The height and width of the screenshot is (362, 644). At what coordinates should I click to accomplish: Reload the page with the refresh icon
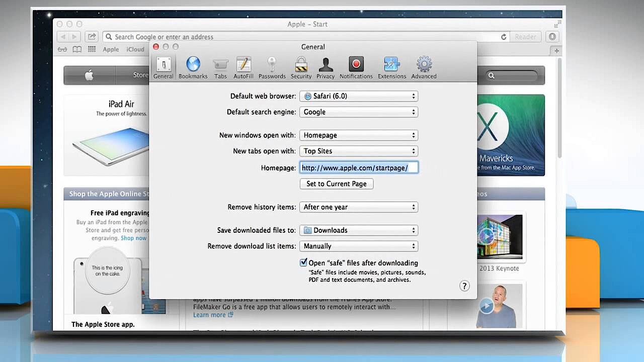pos(504,37)
